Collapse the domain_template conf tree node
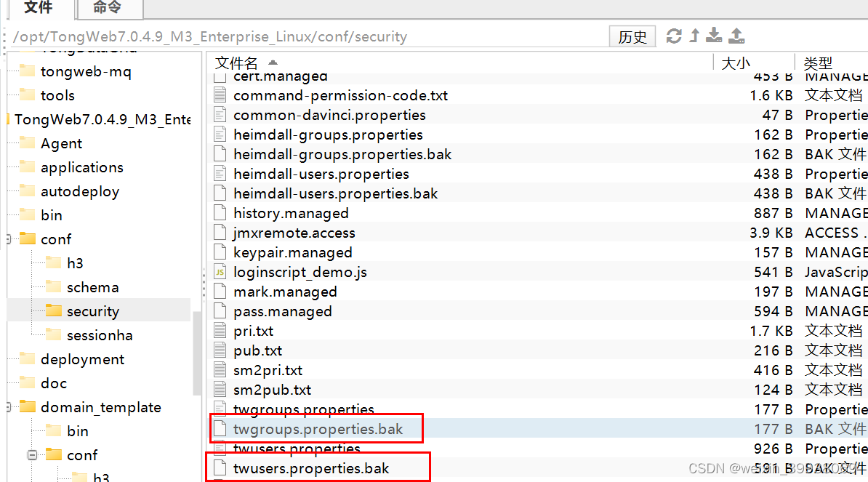 coord(33,455)
